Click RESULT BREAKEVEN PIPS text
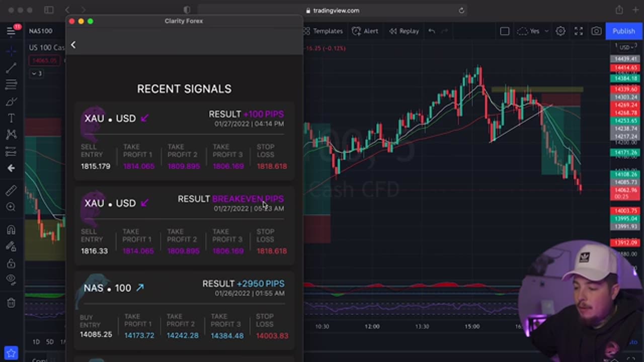This screenshot has width=644, height=362. [x=230, y=199]
